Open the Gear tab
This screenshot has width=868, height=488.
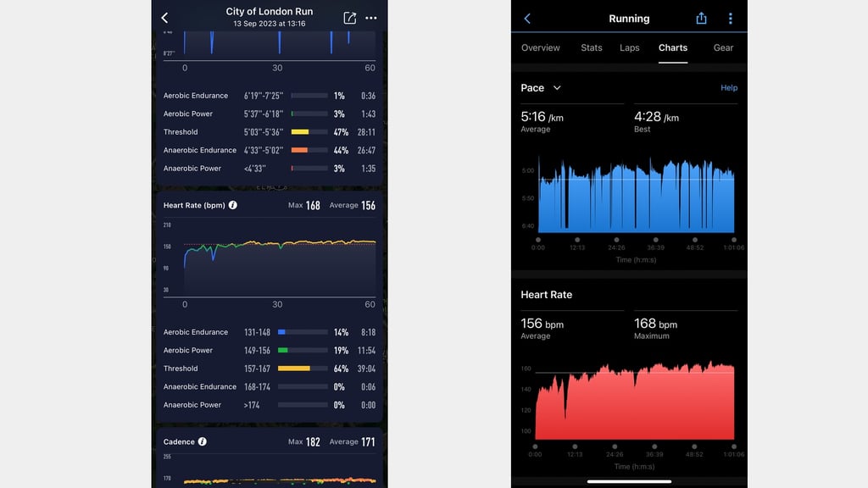(x=723, y=47)
